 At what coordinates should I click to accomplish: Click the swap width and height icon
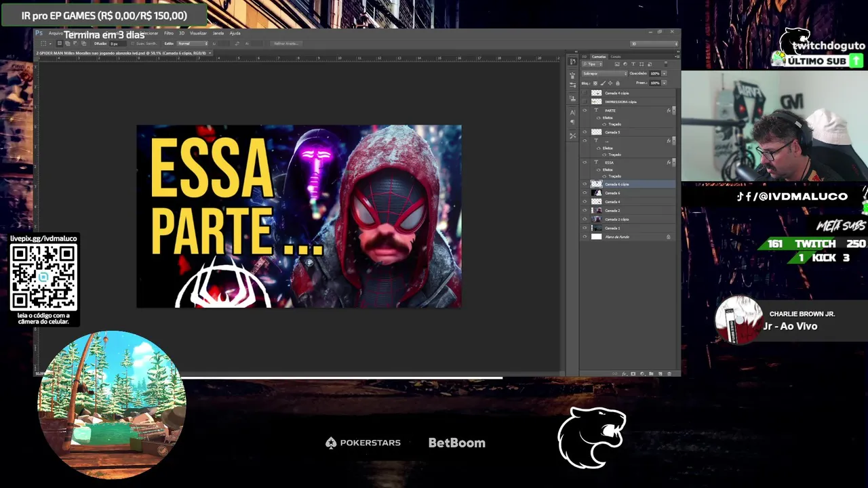point(237,43)
